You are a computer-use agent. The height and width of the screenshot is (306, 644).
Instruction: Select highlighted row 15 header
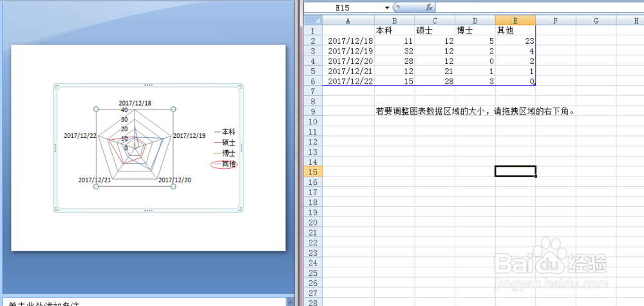click(x=313, y=172)
